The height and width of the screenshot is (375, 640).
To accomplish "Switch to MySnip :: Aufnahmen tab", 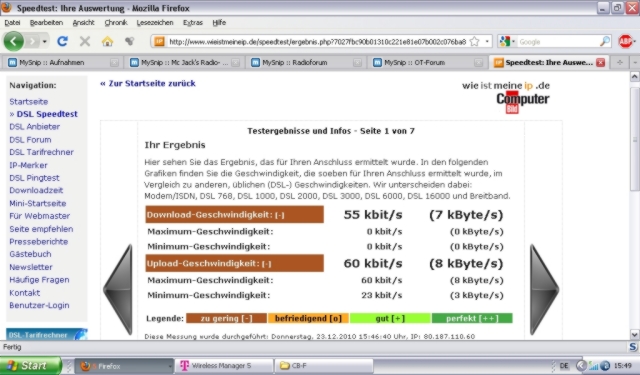I will (62, 62).
